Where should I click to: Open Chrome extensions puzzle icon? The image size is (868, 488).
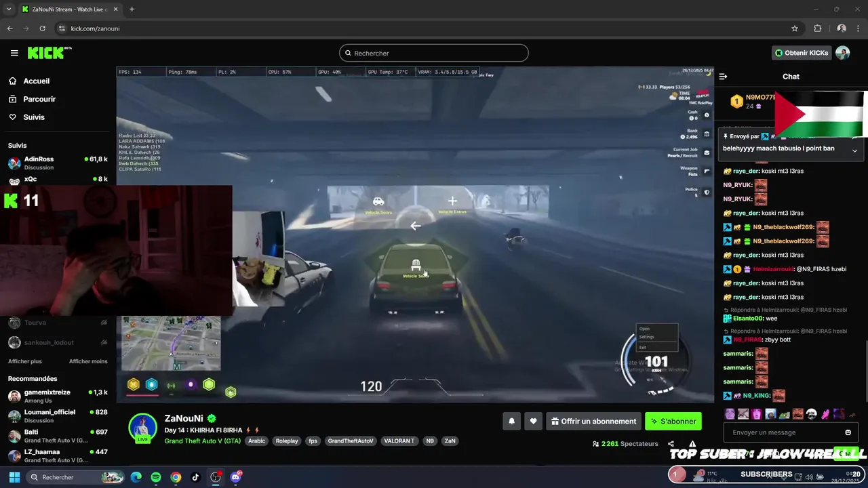point(817,28)
